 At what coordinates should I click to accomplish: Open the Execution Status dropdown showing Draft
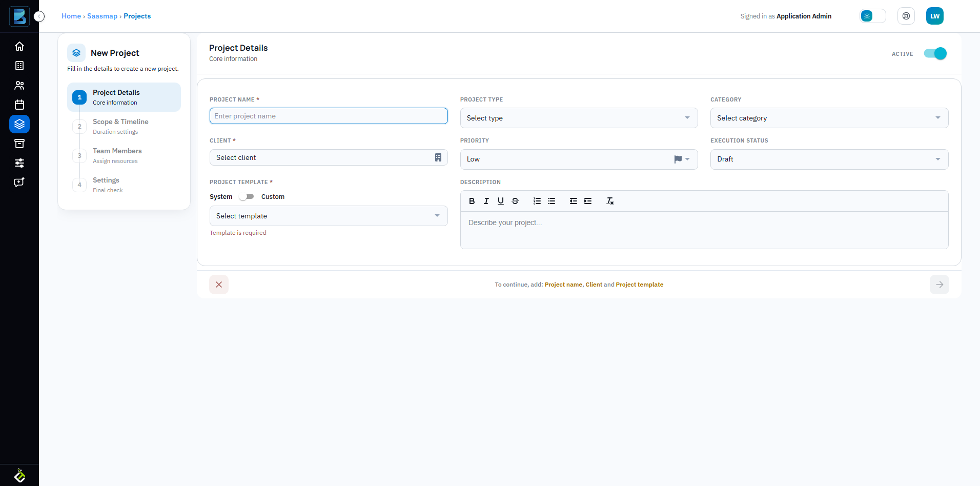[829, 159]
